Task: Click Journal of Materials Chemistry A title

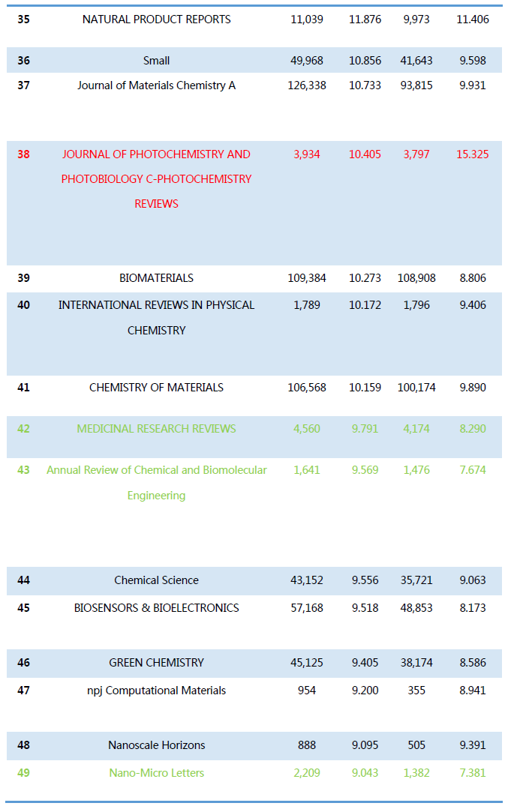Action: pos(156,85)
